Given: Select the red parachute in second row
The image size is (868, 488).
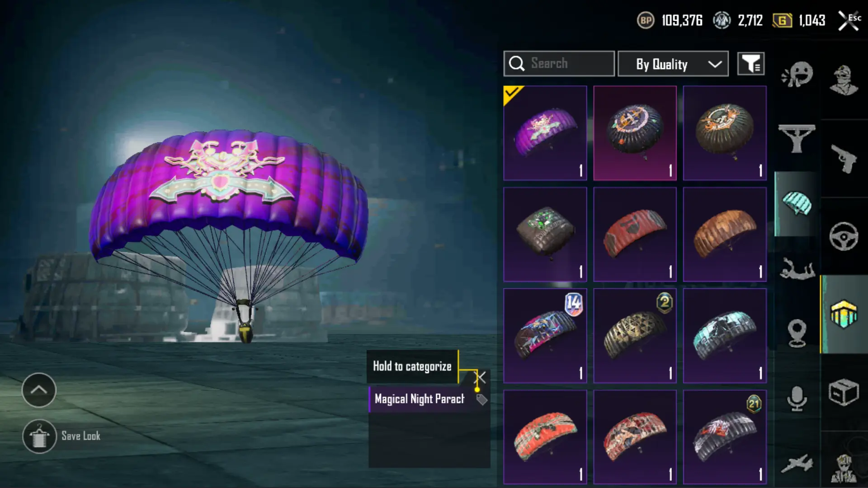Looking at the screenshot, I should (x=635, y=235).
